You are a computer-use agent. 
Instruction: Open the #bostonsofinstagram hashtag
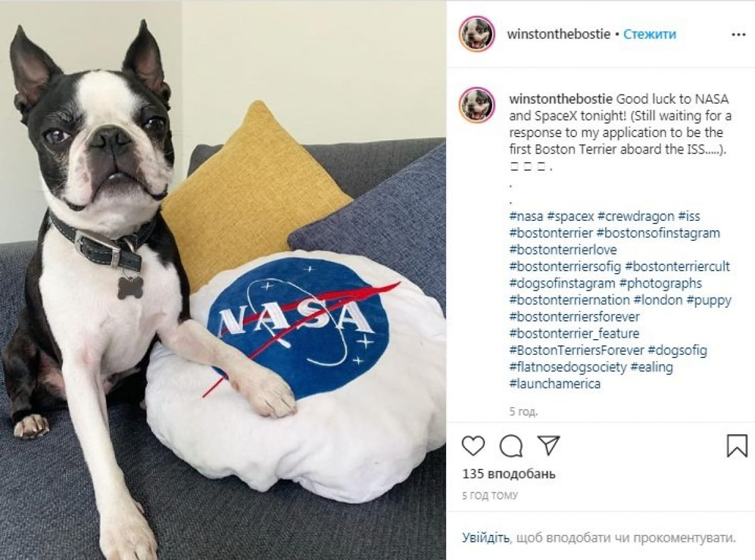[658, 233]
